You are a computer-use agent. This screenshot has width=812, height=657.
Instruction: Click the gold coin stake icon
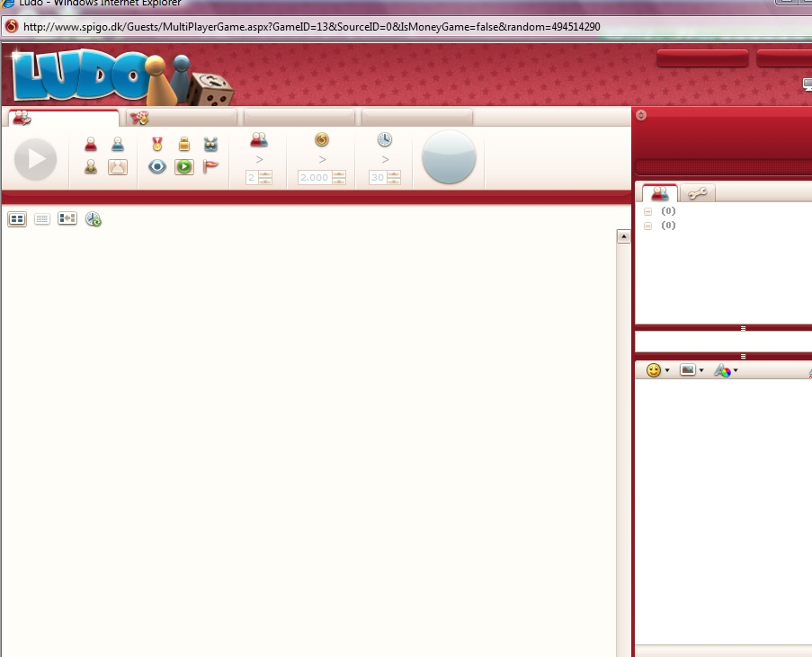(x=322, y=139)
